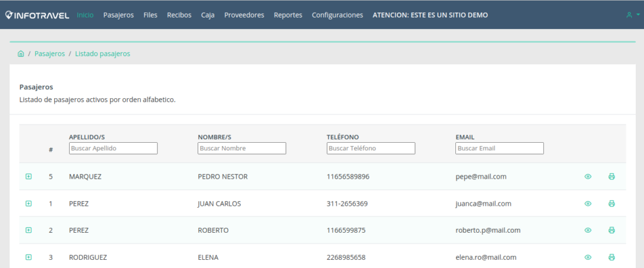Open the Proveedores menu

pos(244,15)
